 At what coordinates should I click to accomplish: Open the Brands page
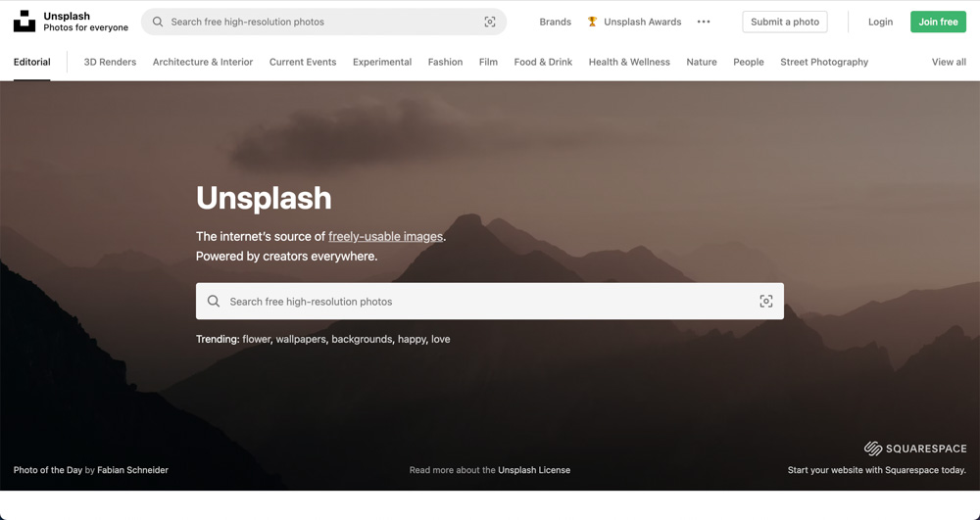pos(555,22)
